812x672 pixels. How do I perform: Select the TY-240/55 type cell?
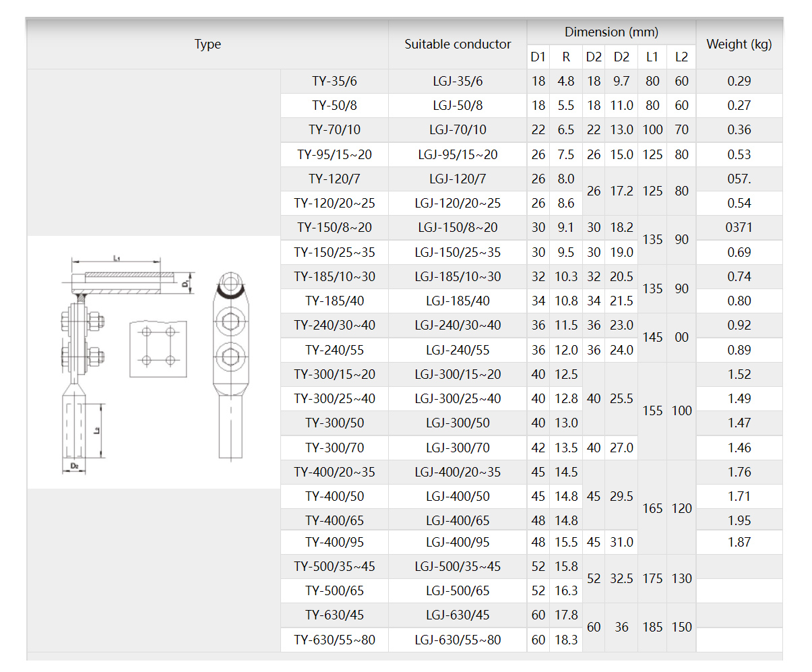(x=334, y=350)
